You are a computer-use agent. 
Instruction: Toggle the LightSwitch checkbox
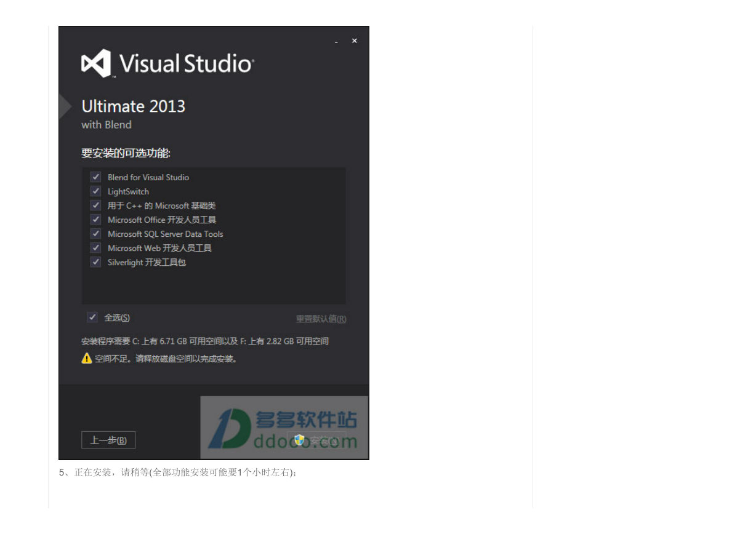click(x=95, y=191)
